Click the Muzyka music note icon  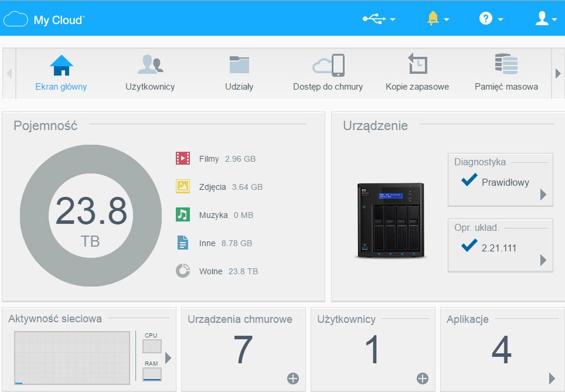point(183,214)
